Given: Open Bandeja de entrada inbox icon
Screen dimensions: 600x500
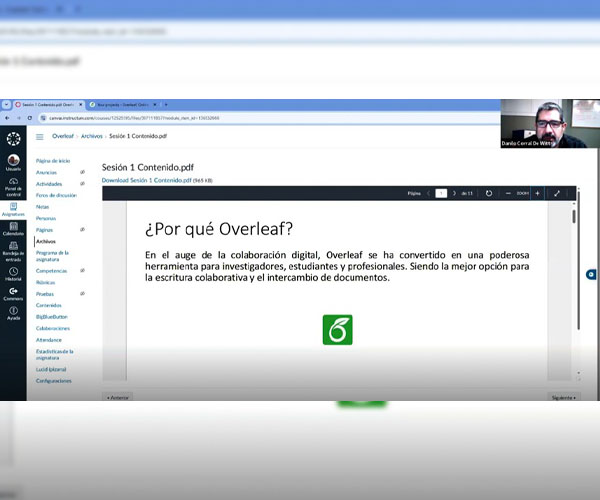Looking at the screenshot, I should point(13,246).
